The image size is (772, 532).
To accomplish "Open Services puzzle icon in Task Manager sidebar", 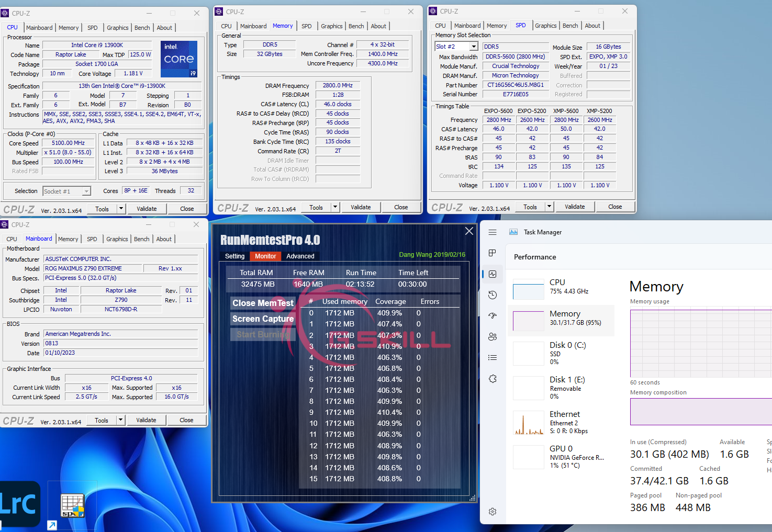I will click(493, 379).
